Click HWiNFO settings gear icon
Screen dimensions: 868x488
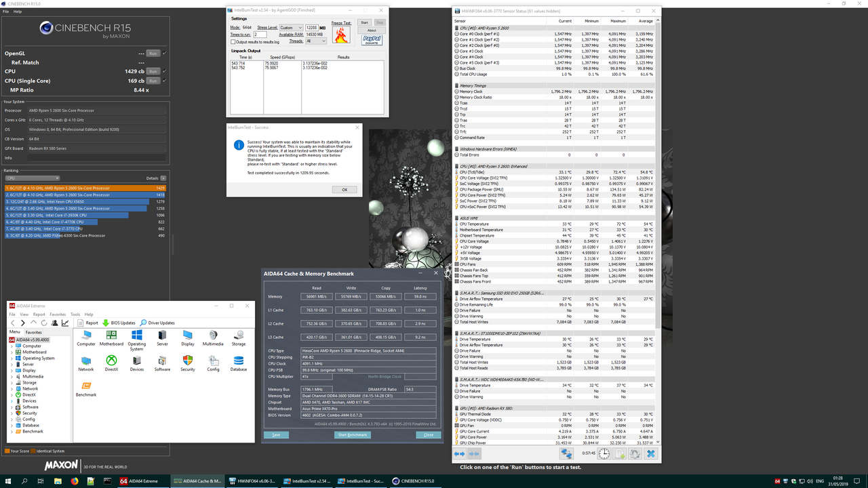[x=635, y=453]
